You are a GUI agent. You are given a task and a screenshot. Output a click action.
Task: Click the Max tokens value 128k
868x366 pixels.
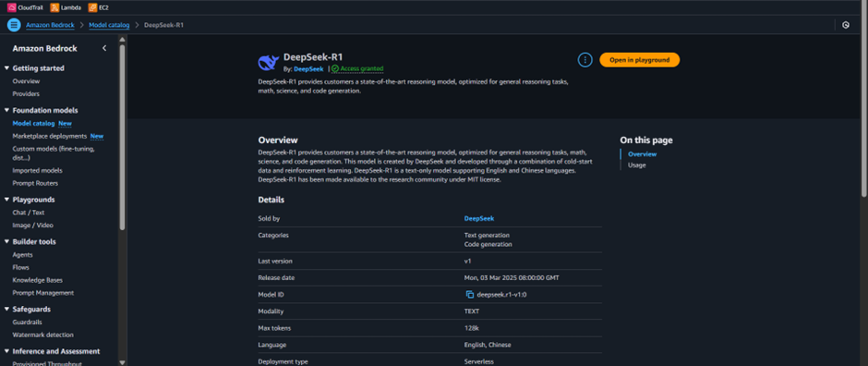click(471, 328)
